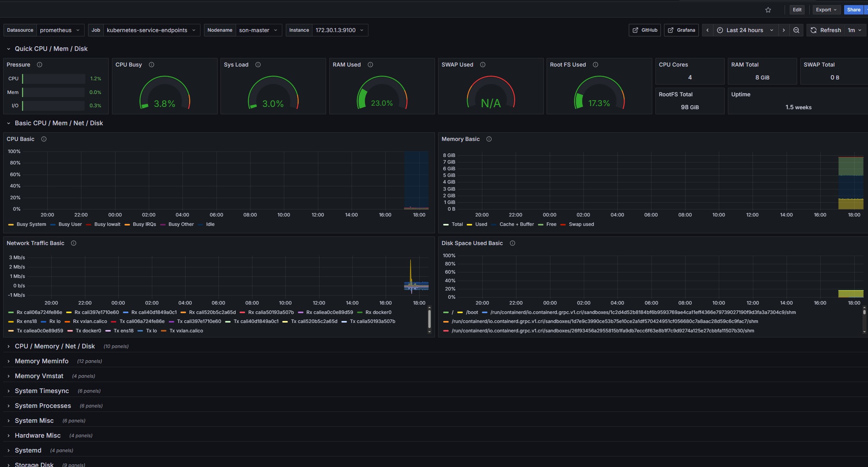Open the Grafana external link
This screenshot has height=467, width=868.
click(681, 30)
